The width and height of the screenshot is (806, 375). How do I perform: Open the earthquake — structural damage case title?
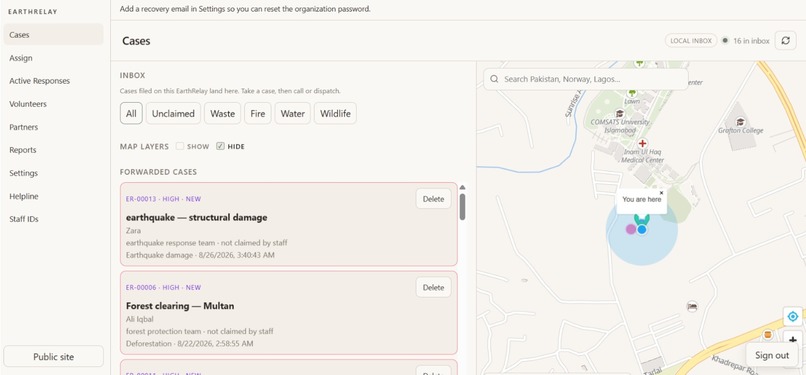[196, 217]
